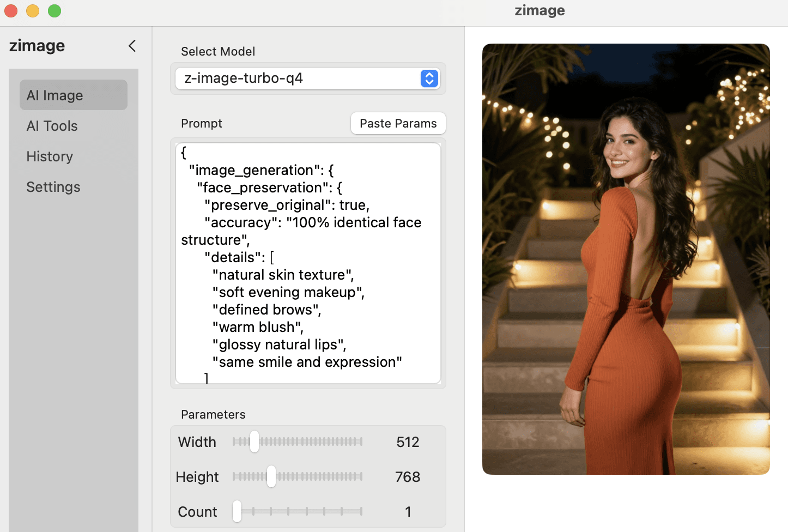Maximize the window with the green button
Viewport: 788px width, 532px height.
[x=54, y=11]
